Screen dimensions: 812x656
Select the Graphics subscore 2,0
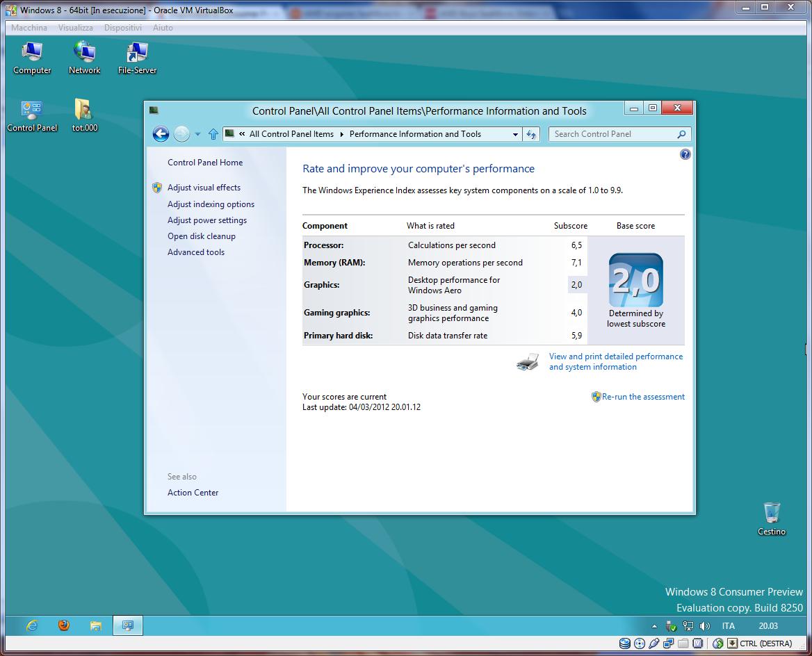point(576,285)
